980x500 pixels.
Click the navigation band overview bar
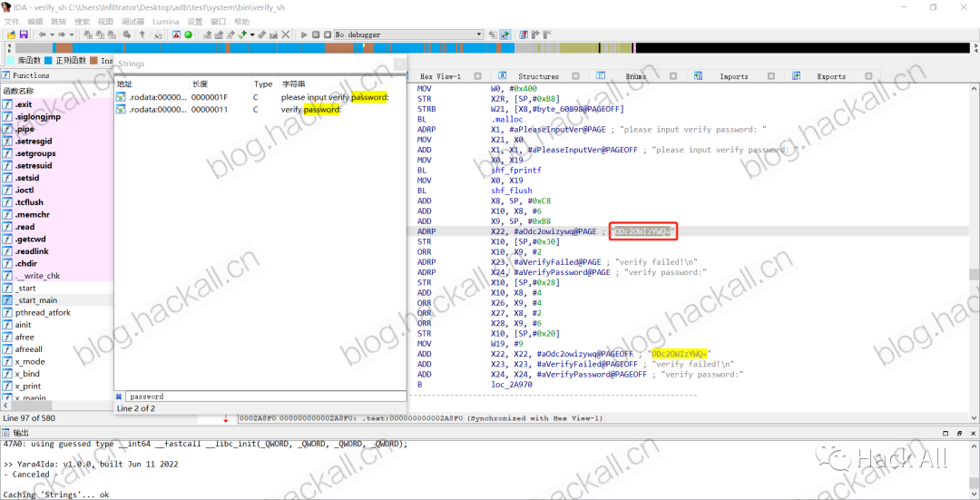(494, 48)
